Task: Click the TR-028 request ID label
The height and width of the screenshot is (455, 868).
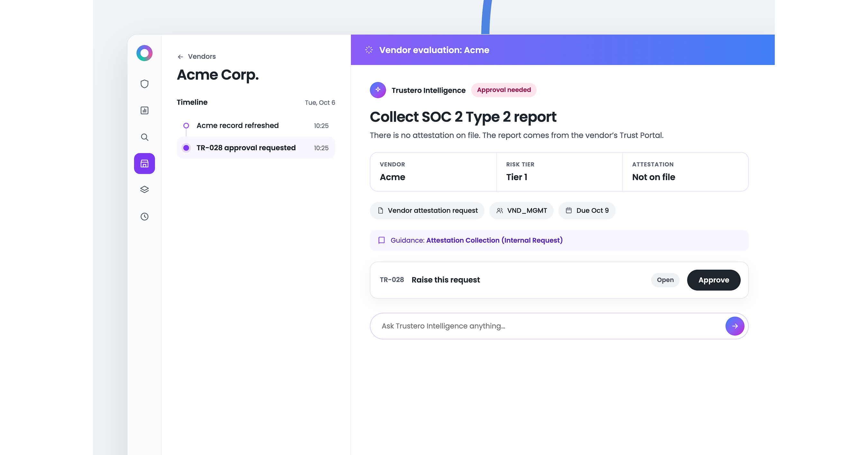Action: 392,280
